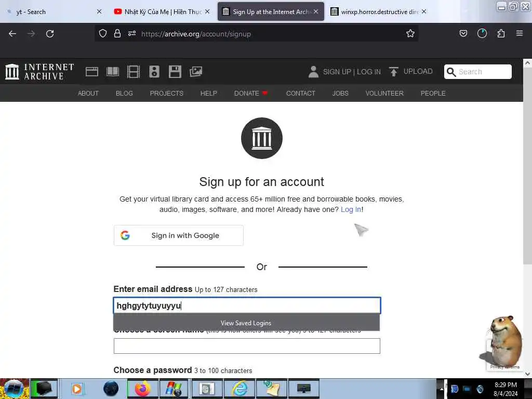
Task: Click the LOG IN header link
Action: pos(369,72)
